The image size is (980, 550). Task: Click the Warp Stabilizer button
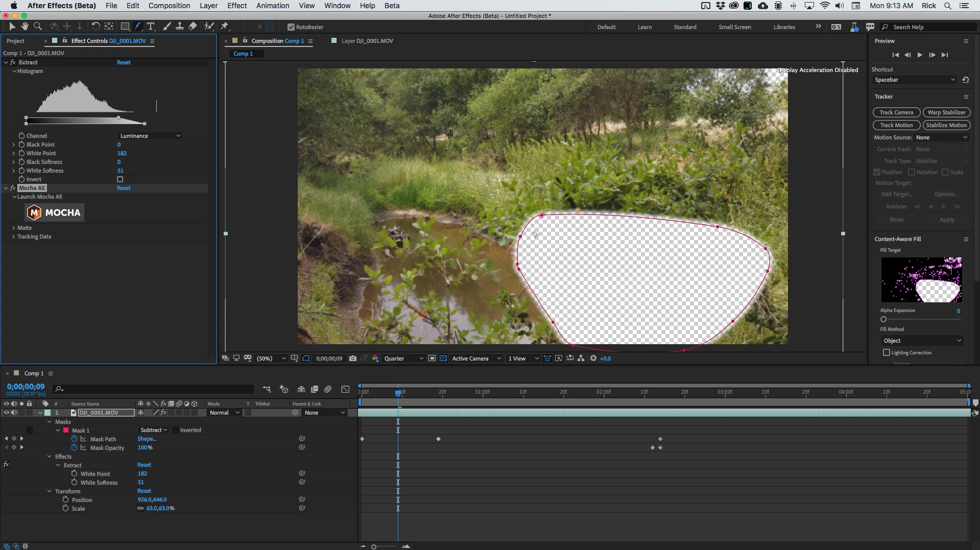pos(946,112)
